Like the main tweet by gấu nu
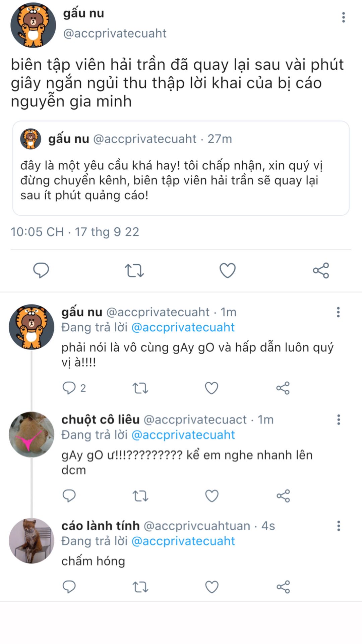This screenshot has height=644, width=362. [x=228, y=270]
